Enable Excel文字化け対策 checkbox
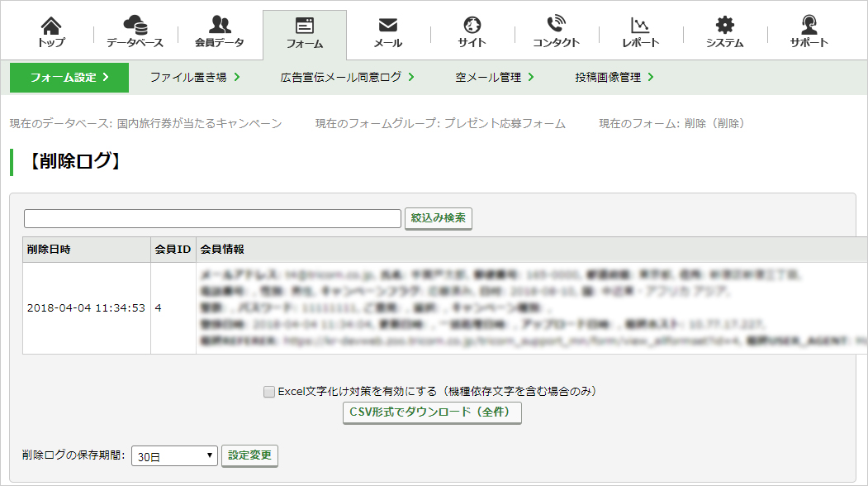 point(269,392)
